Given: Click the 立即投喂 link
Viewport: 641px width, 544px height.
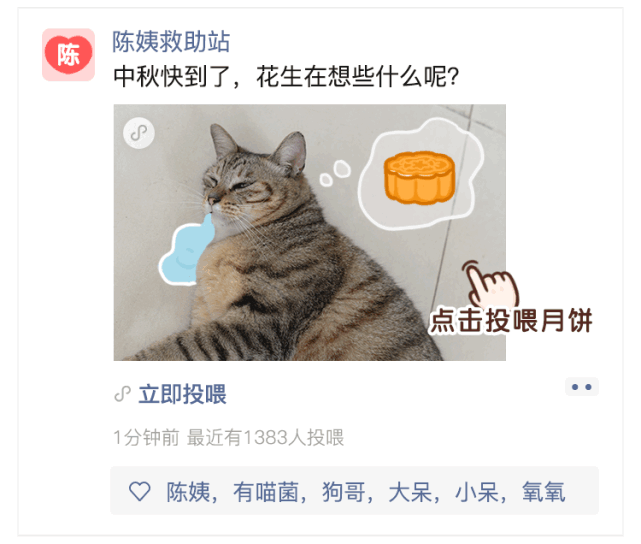Looking at the screenshot, I should pos(182,394).
